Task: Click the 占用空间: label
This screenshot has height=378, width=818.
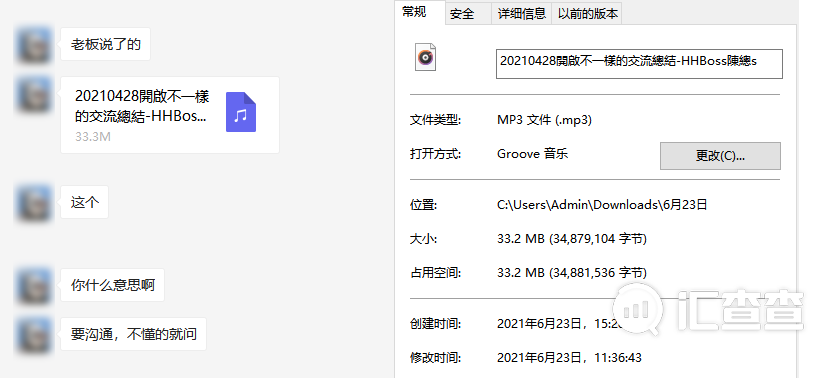Action: pyautogui.click(x=436, y=273)
